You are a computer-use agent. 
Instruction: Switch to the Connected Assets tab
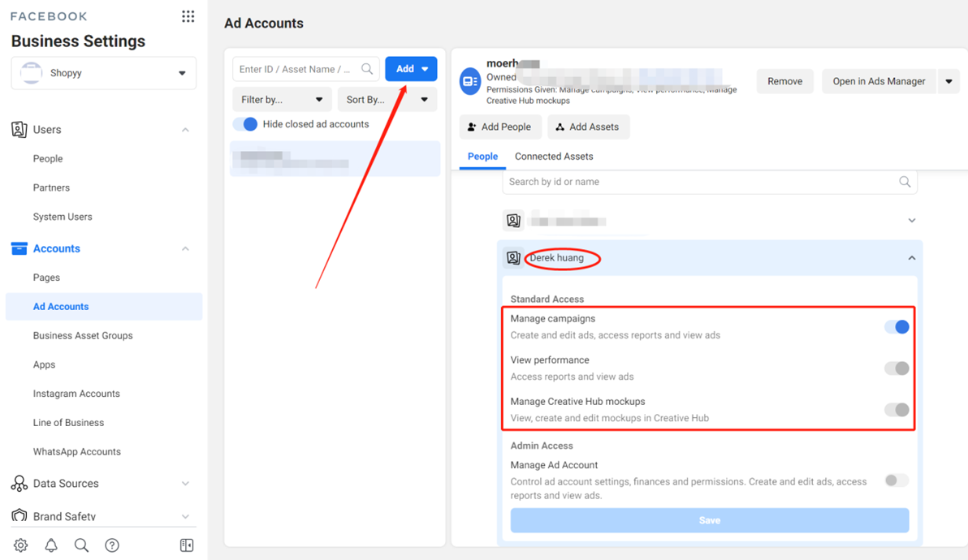(554, 157)
